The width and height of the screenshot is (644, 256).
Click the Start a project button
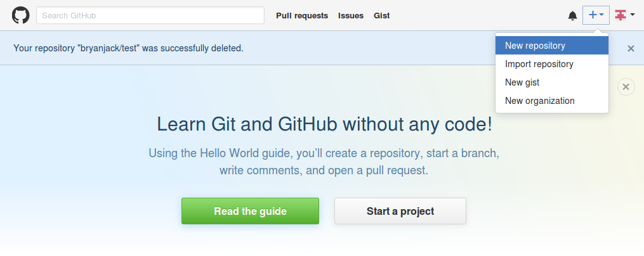tap(400, 211)
